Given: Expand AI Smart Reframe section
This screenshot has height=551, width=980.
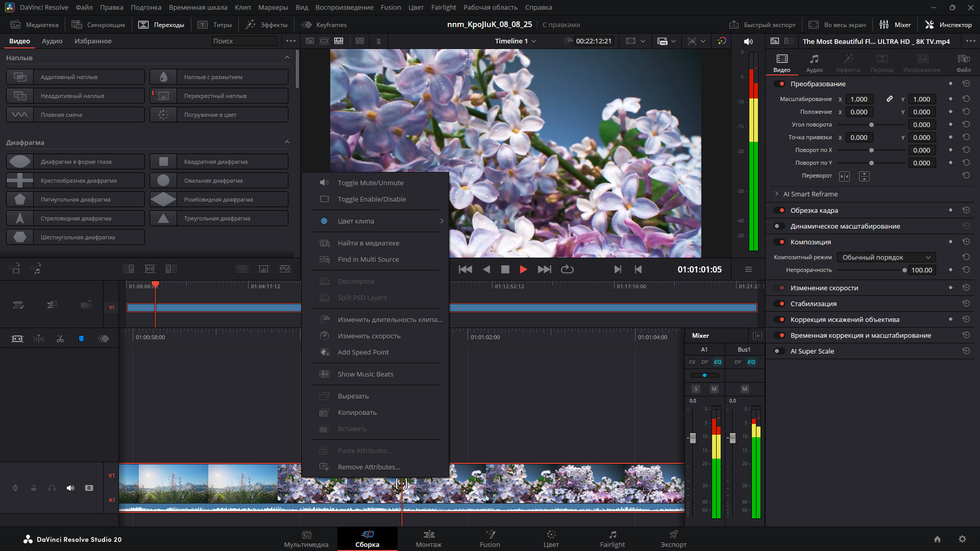Looking at the screenshot, I should tap(776, 194).
